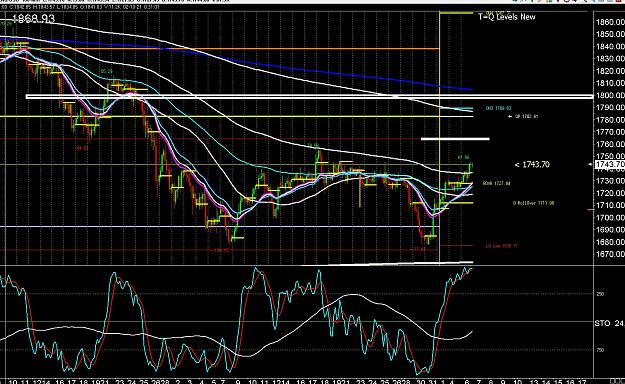Viewport: 625px width, 384px height.
Task: Click the highlighted 1743.70 price tag on the axis
Action: pyautogui.click(x=609, y=165)
